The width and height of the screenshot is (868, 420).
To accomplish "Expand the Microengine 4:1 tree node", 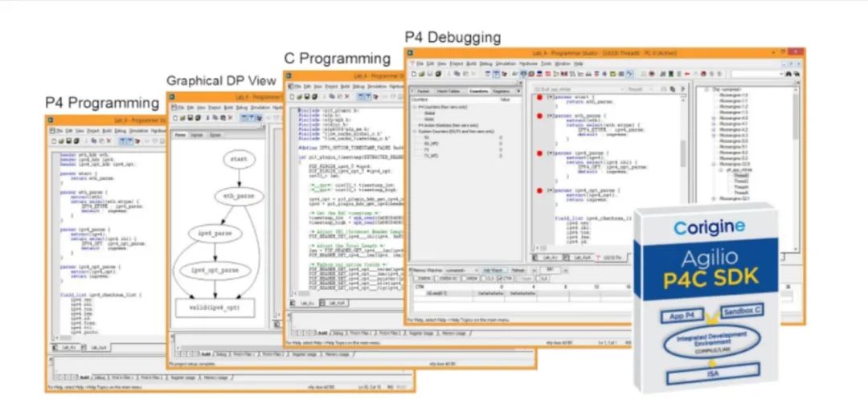I will [714, 124].
